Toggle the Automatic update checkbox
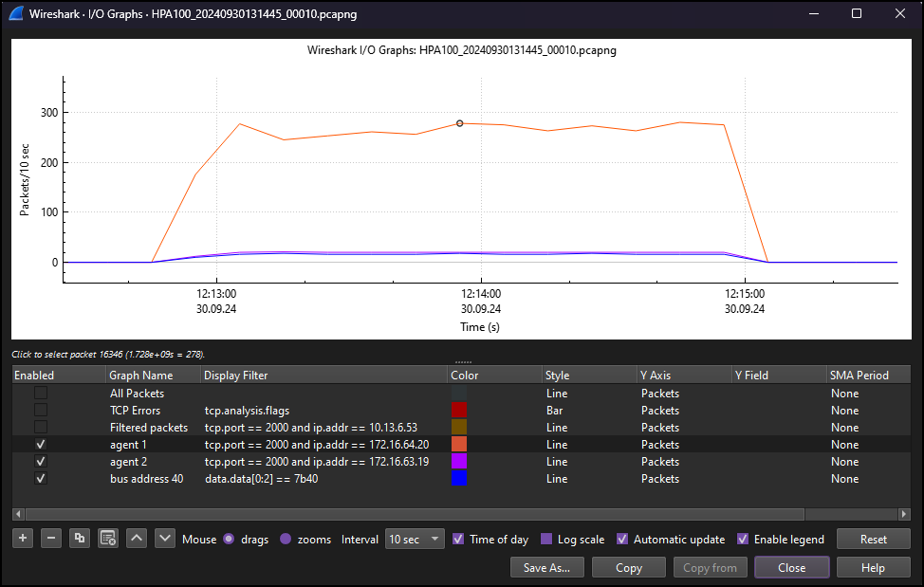This screenshot has width=924, height=587. click(x=621, y=539)
